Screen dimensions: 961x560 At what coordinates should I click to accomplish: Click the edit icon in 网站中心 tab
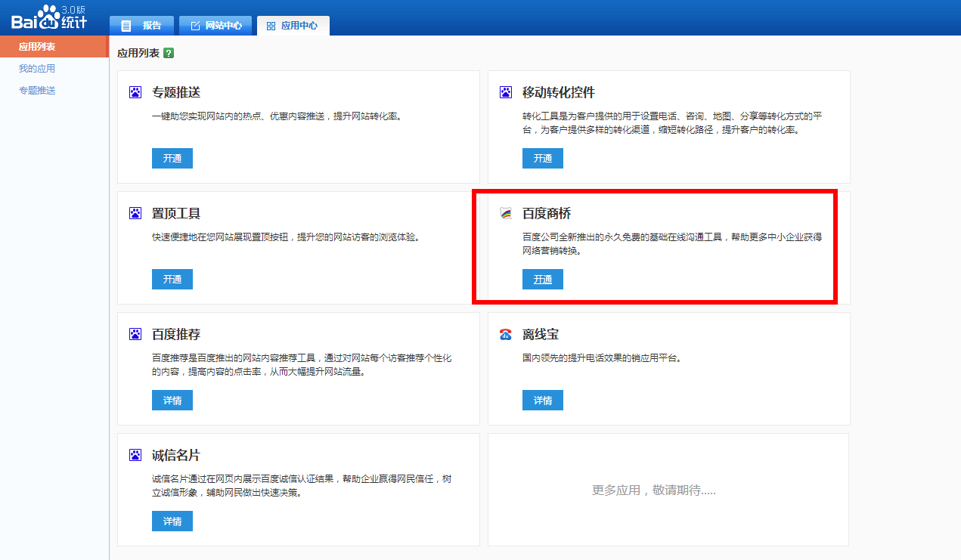(x=195, y=26)
